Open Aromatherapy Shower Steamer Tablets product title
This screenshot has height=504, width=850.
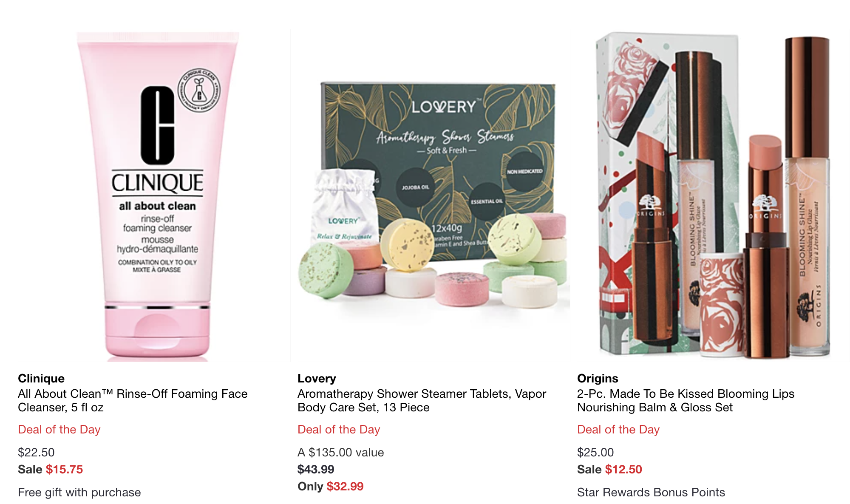422,400
